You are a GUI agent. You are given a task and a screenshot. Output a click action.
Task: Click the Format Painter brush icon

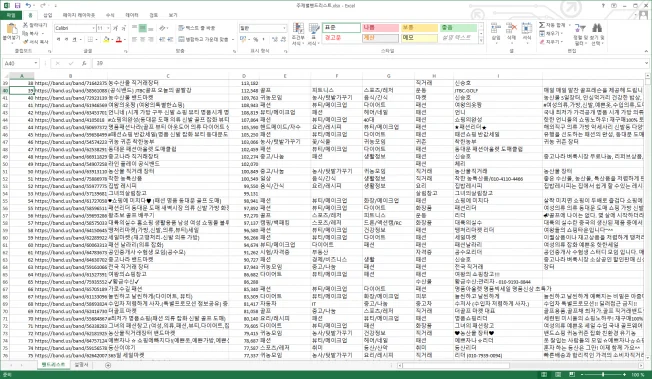[25, 42]
